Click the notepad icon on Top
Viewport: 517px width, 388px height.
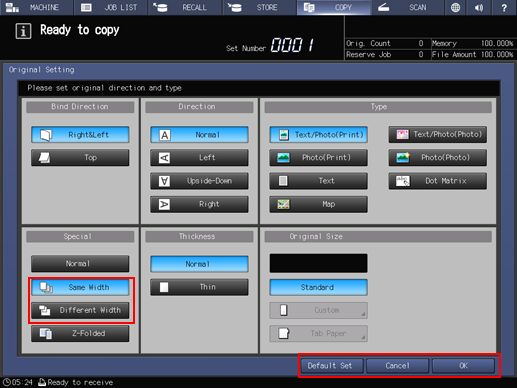[x=44, y=158]
